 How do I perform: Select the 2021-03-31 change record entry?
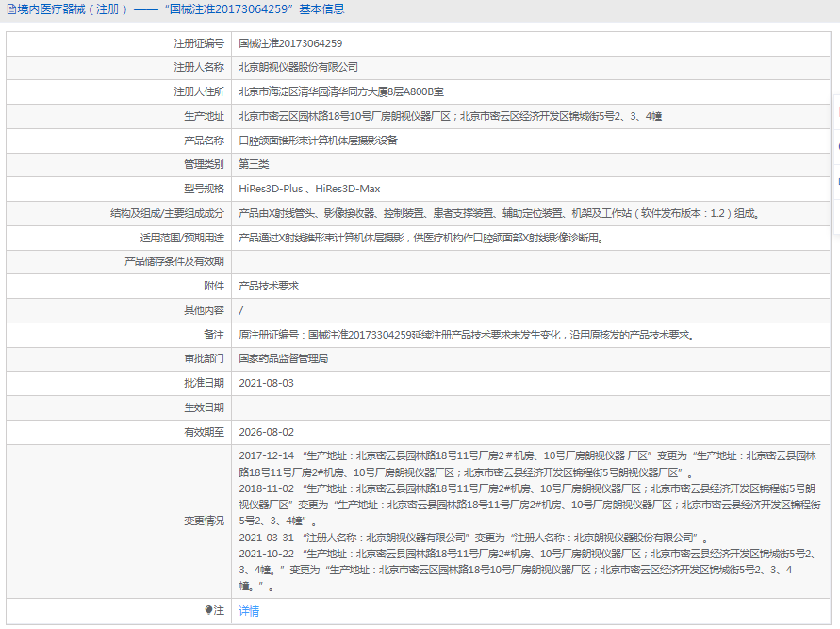(473, 538)
